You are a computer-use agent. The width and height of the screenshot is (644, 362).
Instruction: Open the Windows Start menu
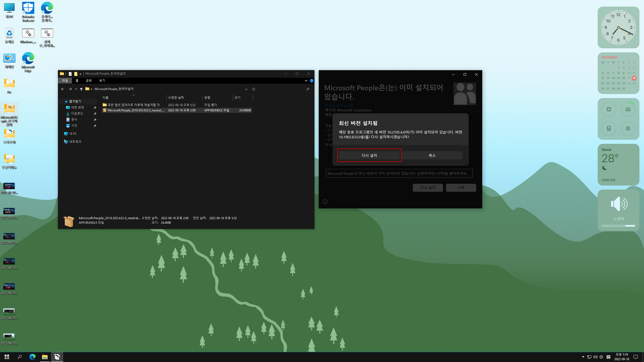click(6, 357)
